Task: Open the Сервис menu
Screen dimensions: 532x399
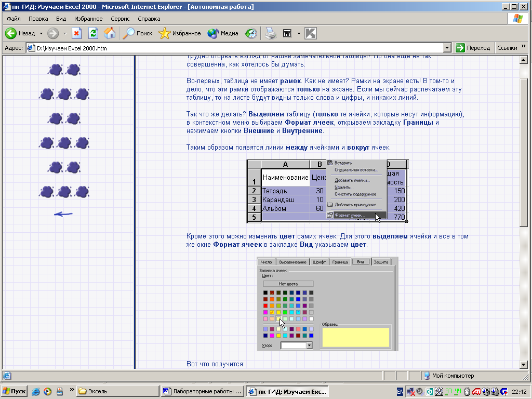Action: (120, 19)
